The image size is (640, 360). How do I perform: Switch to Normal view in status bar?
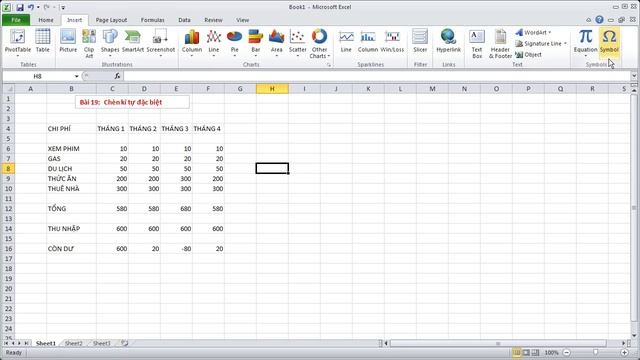516,352
